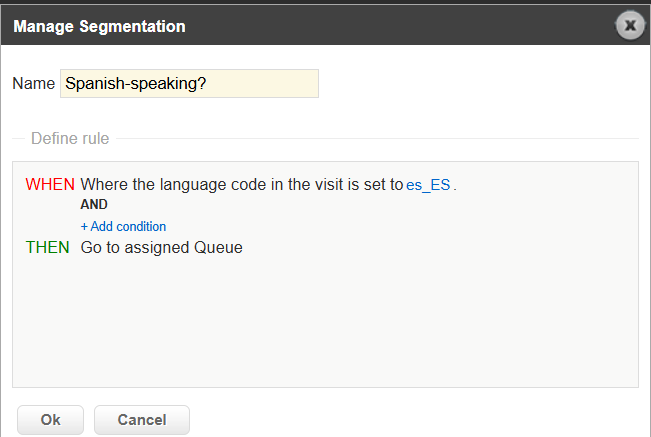Click the red WHEN keyword
The width and height of the screenshot is (651, 437).
(x=50, y=185)
